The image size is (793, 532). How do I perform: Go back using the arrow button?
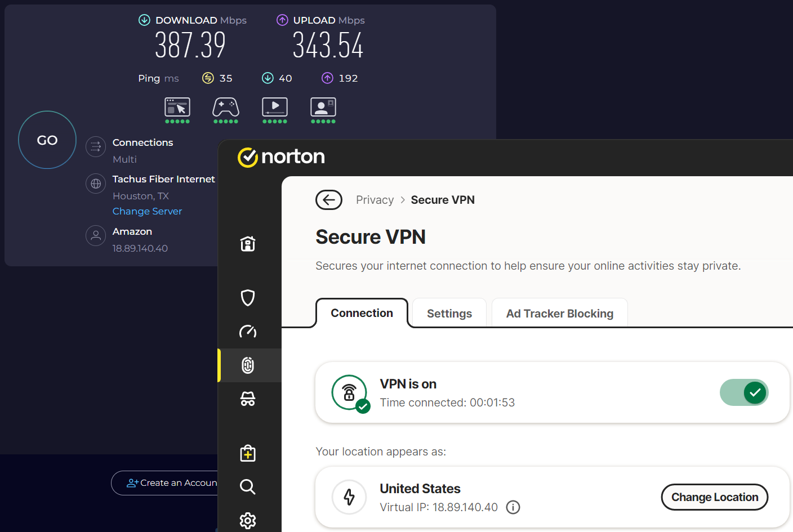click(x=329, y=200)
